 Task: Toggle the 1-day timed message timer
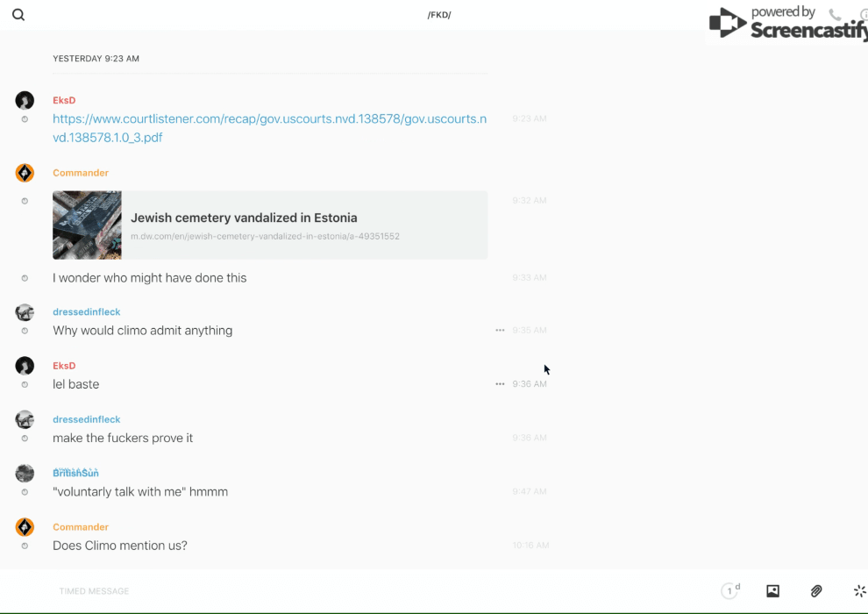(x=730, y=591)
